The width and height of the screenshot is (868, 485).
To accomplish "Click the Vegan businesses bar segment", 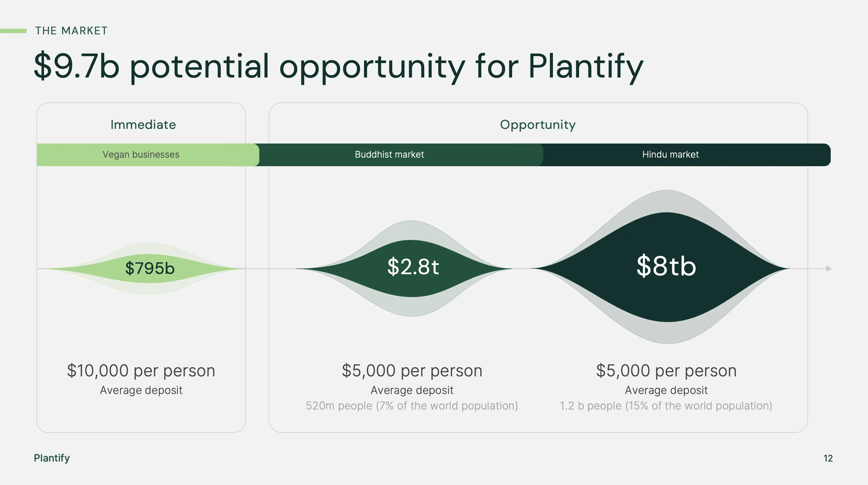I will pyautogui.click(x=141, y=155).
